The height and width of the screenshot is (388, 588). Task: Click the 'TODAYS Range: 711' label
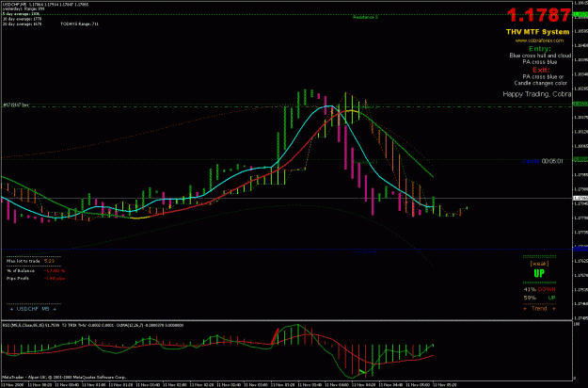pos(80,24)
